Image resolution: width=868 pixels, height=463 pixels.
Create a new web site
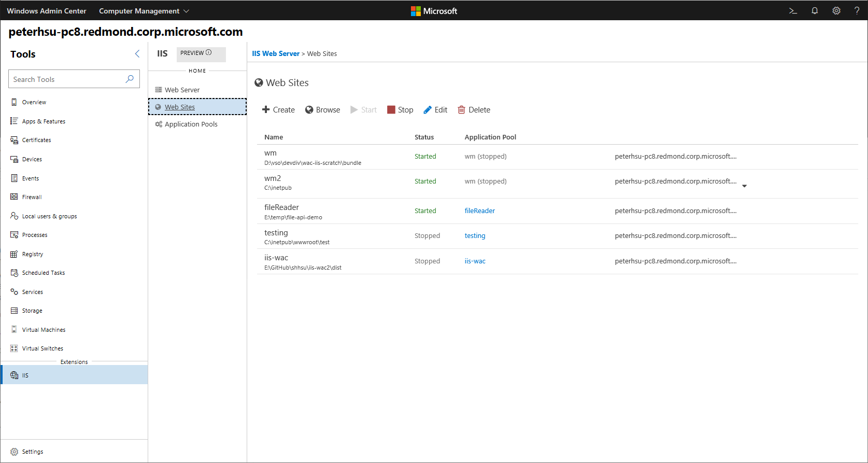(x=278, y=110)
